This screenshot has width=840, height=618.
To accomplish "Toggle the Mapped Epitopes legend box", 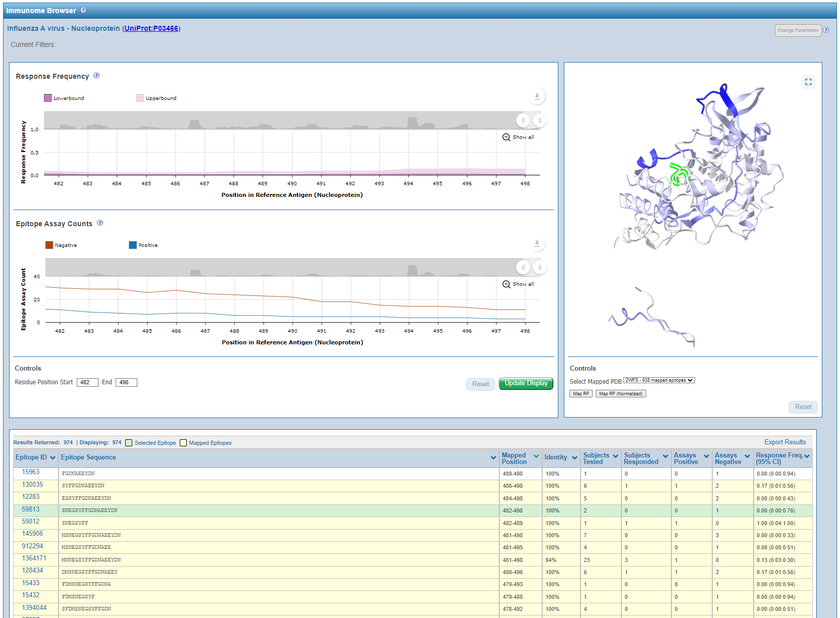I will pos(183,443).
